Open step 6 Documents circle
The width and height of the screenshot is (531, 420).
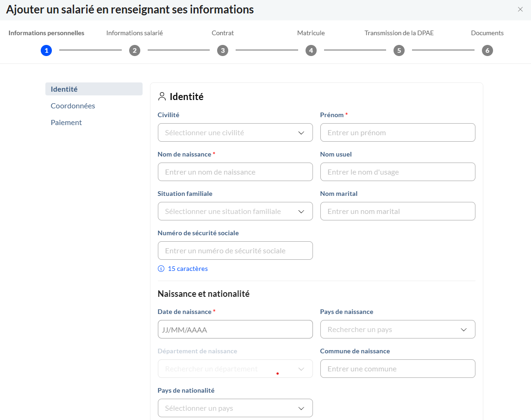[x=487, y=50]
